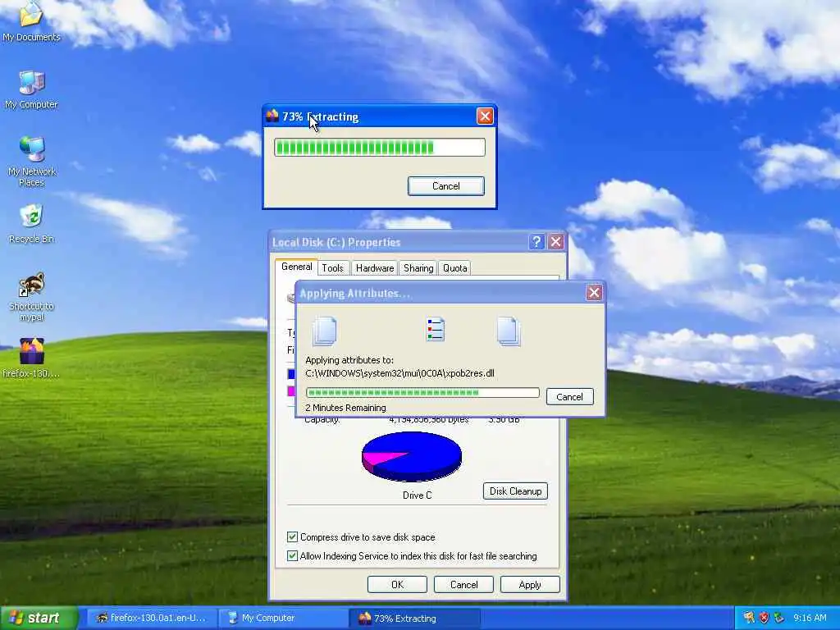Click the xpob2res.dll file path text
The image size is (840, 630).
pos(399,373)
